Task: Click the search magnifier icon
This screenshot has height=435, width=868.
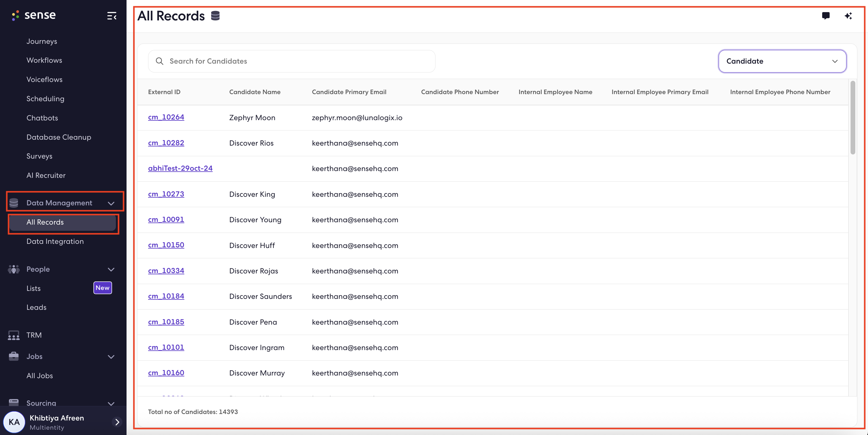Action: point(160,61)
